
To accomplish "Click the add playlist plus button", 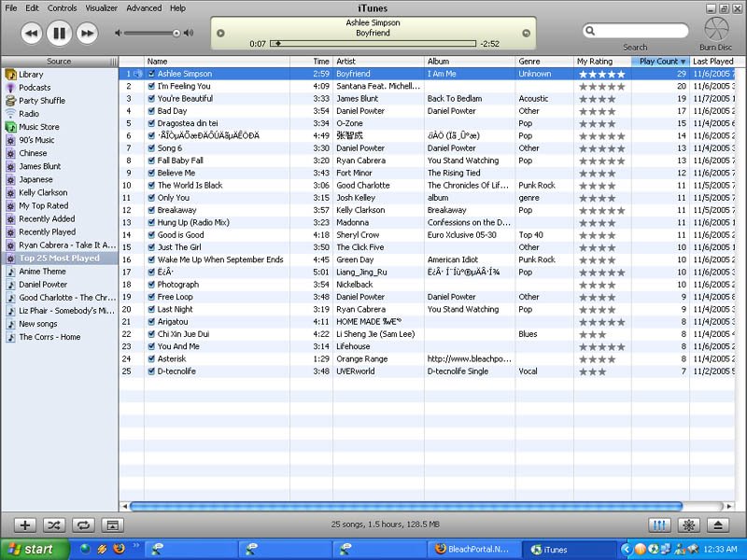I will point(25,525).
